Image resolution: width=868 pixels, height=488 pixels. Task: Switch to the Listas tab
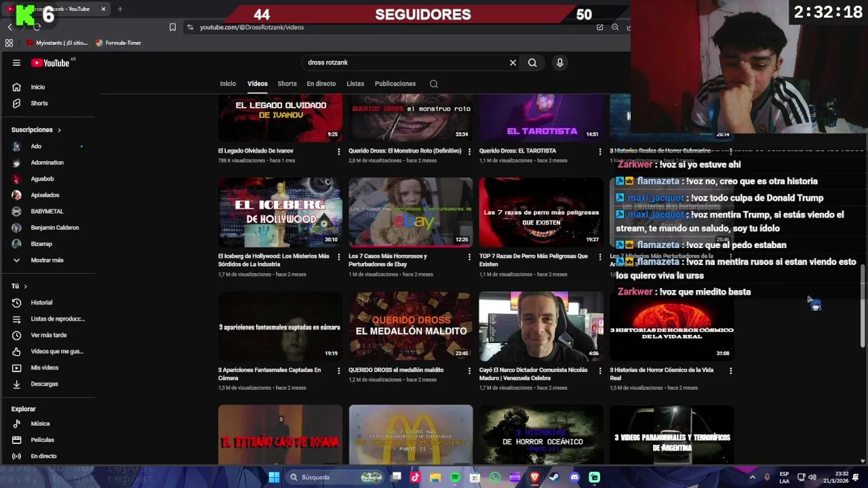355,83
